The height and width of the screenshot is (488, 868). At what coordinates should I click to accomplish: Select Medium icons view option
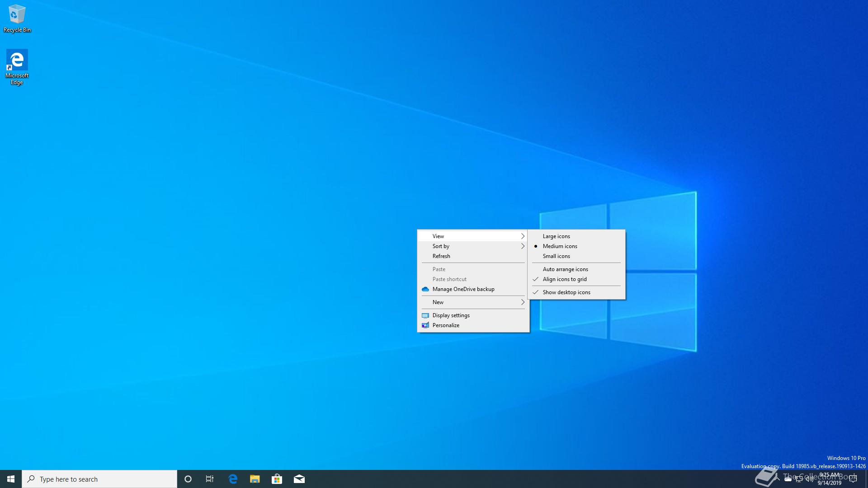click(576, 246)
